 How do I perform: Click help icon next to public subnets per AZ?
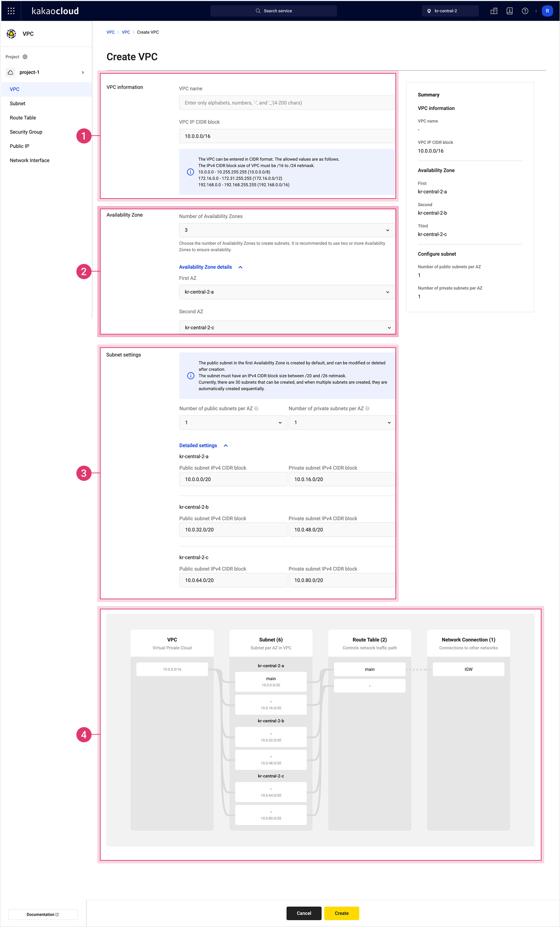[256, 408]
